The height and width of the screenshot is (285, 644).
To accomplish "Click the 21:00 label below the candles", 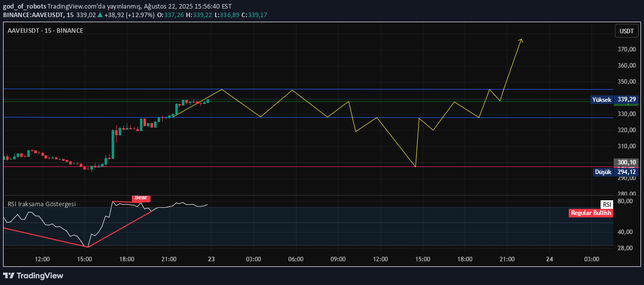I will point(169,259).
